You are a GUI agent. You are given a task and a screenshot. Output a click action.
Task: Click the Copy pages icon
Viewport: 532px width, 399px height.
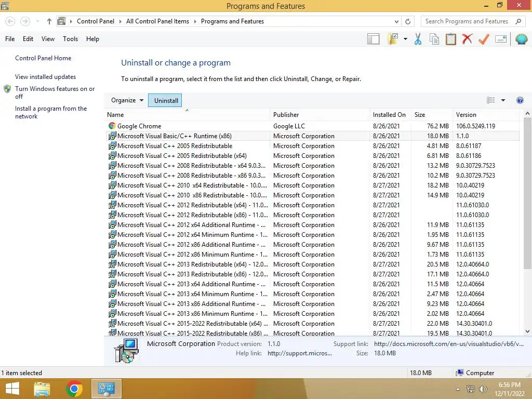[434, 39]
